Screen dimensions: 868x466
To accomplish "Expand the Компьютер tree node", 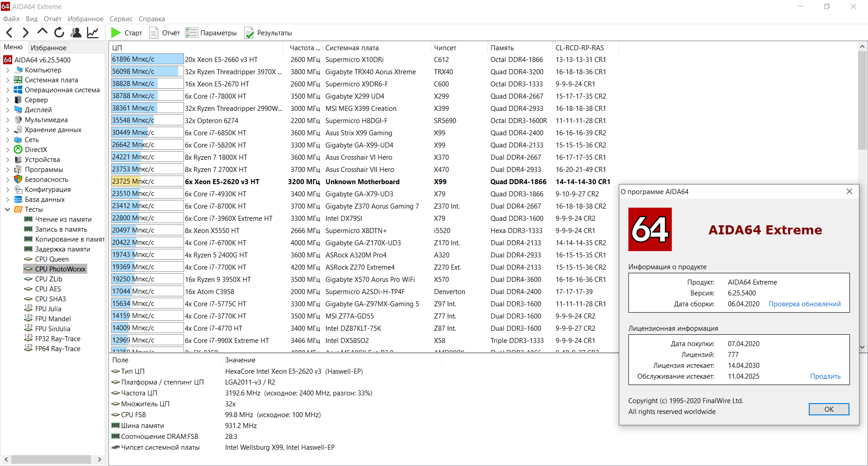I will (8, 70).
